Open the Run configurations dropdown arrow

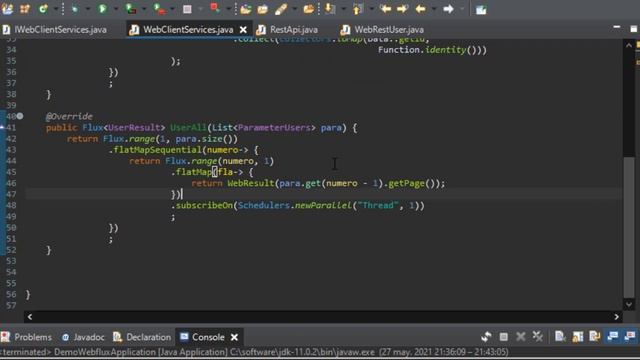[116, 9]
